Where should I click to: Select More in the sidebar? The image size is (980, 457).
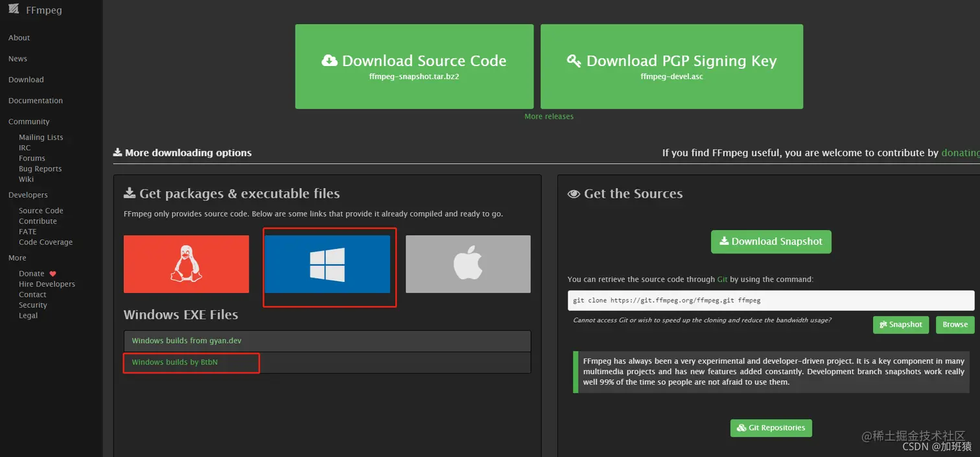tap(17, 257)
